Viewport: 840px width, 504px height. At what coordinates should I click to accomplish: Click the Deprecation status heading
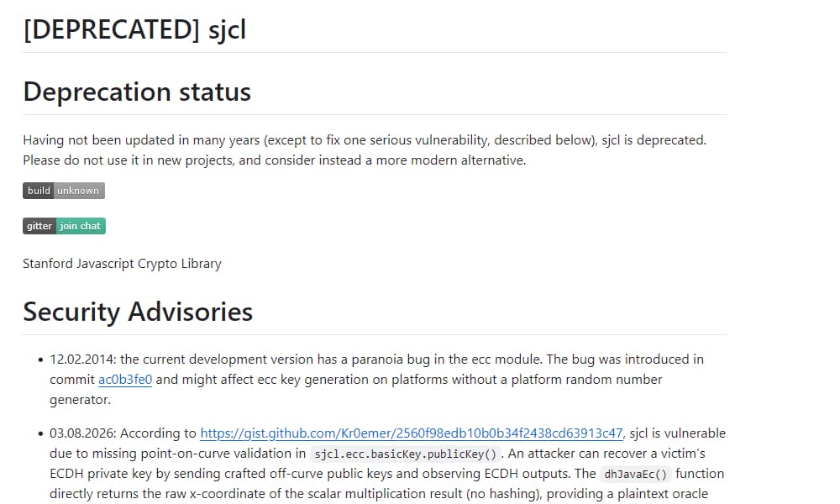(137, 92)
